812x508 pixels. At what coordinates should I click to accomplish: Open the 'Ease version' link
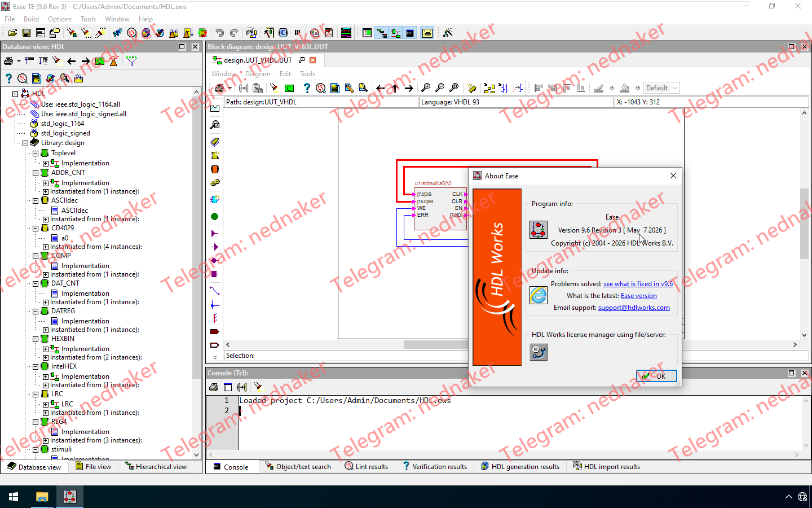pyautogui.click(x=639, y=296)
